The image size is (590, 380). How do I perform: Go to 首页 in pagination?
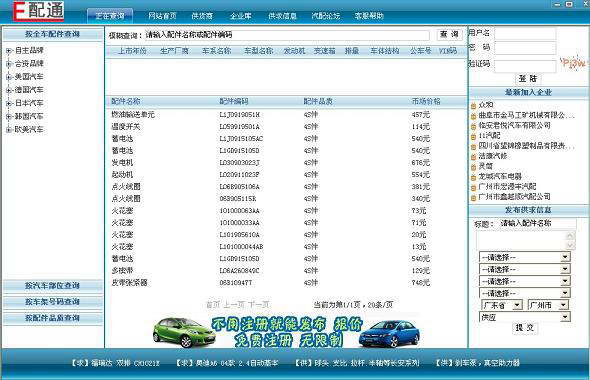point(213,305)
